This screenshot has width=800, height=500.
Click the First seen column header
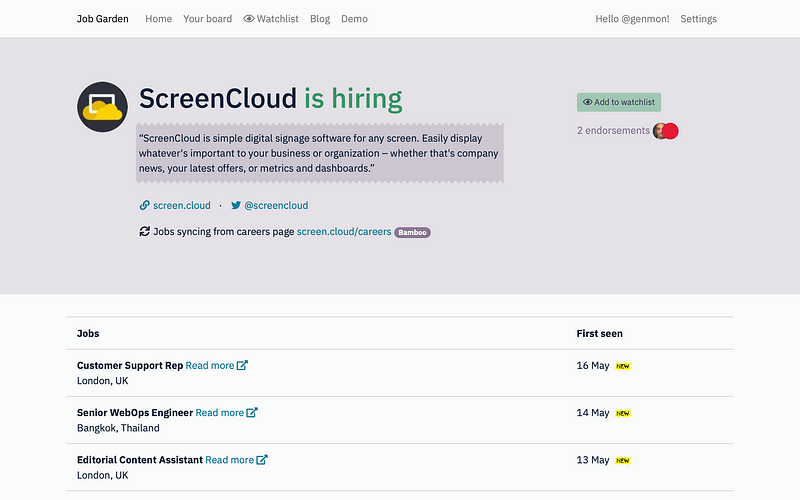pyautogui.click(x=599, y=333)
